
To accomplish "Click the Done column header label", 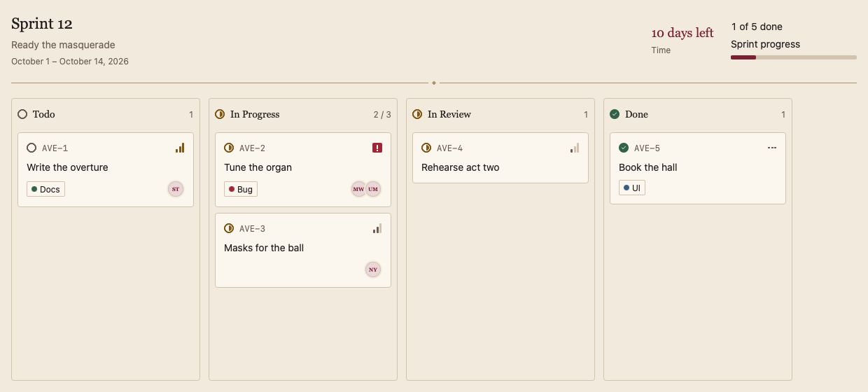I will tap(636, 114).
